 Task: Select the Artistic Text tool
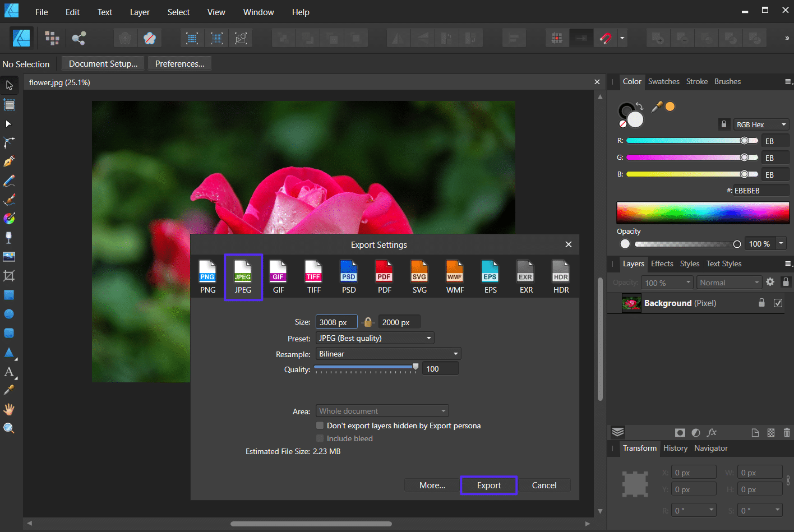[9, 371]
